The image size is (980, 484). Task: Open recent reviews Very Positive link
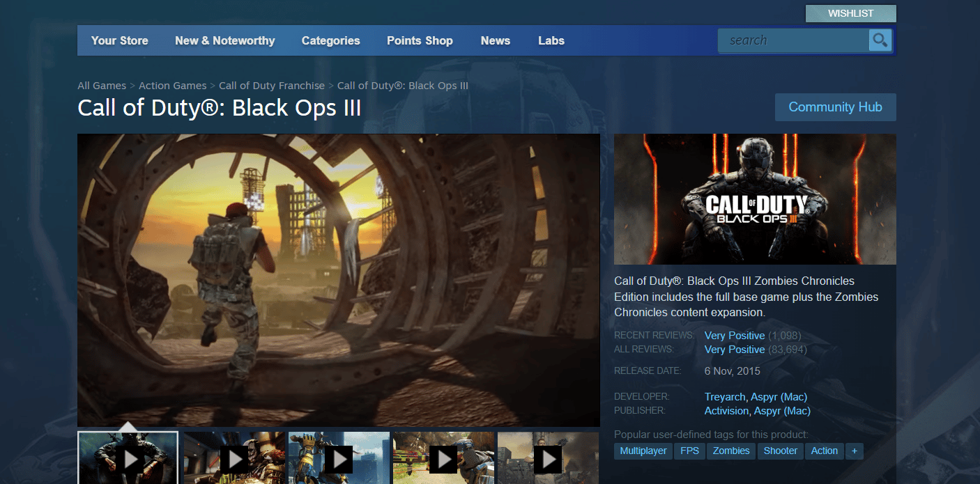click(735, 336)
